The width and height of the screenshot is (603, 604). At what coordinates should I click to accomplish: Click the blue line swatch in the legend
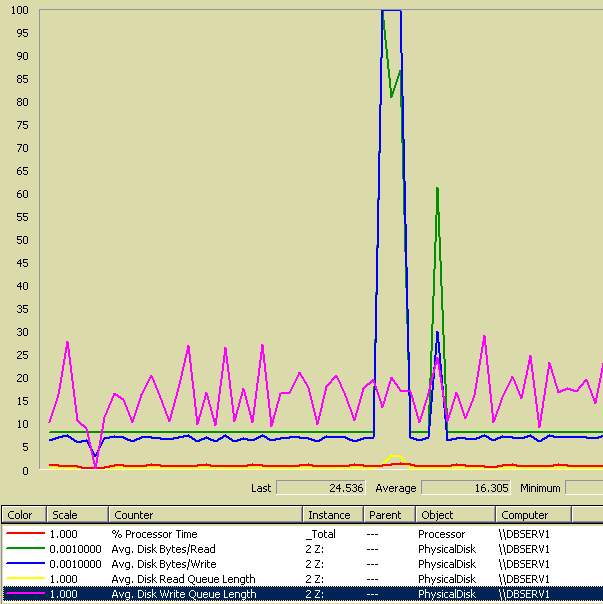(x=23, y=564)
